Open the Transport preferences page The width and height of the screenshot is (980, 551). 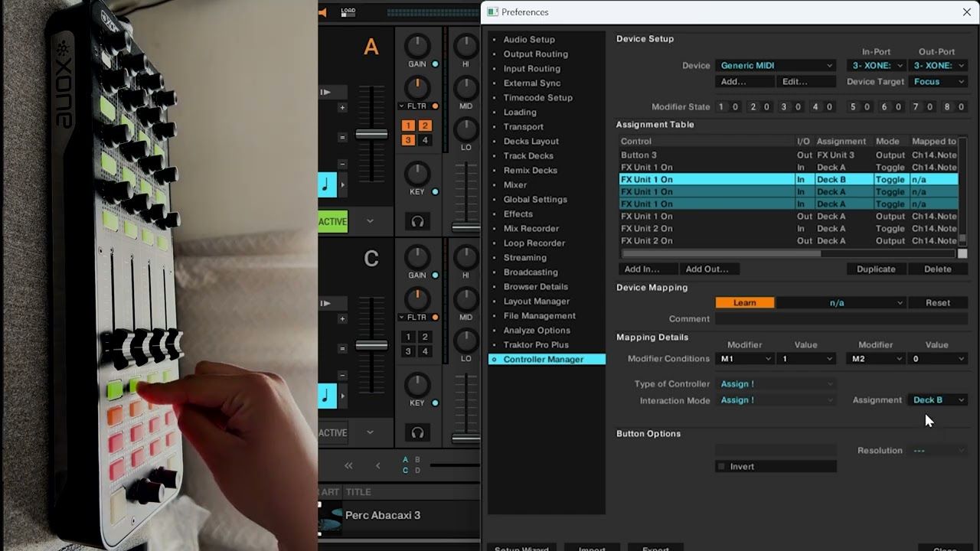pos(524,127)
